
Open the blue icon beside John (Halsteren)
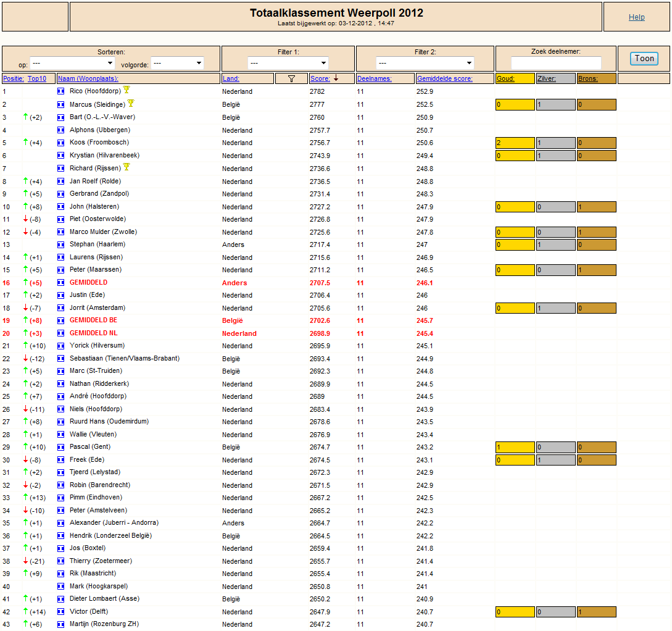pyautogui.click(x=61, y=207)
